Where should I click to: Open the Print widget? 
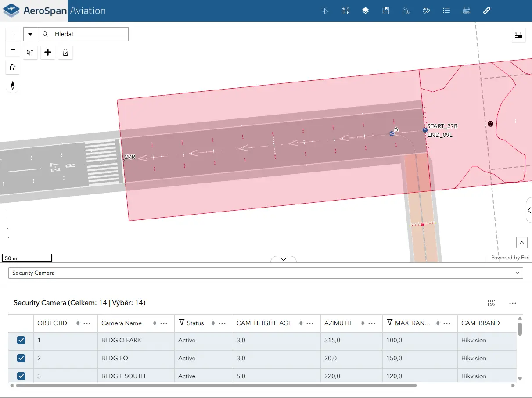point(467,11)
